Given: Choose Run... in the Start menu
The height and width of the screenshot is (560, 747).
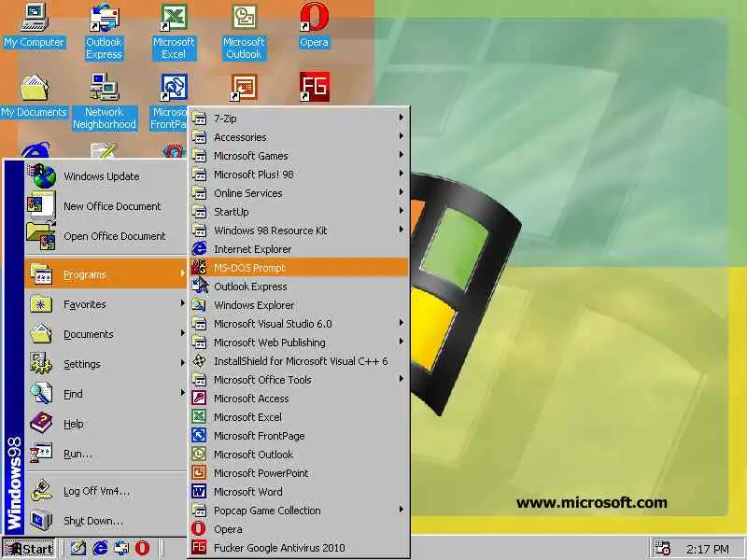Looking at the screenshot, I should (106, 454).
